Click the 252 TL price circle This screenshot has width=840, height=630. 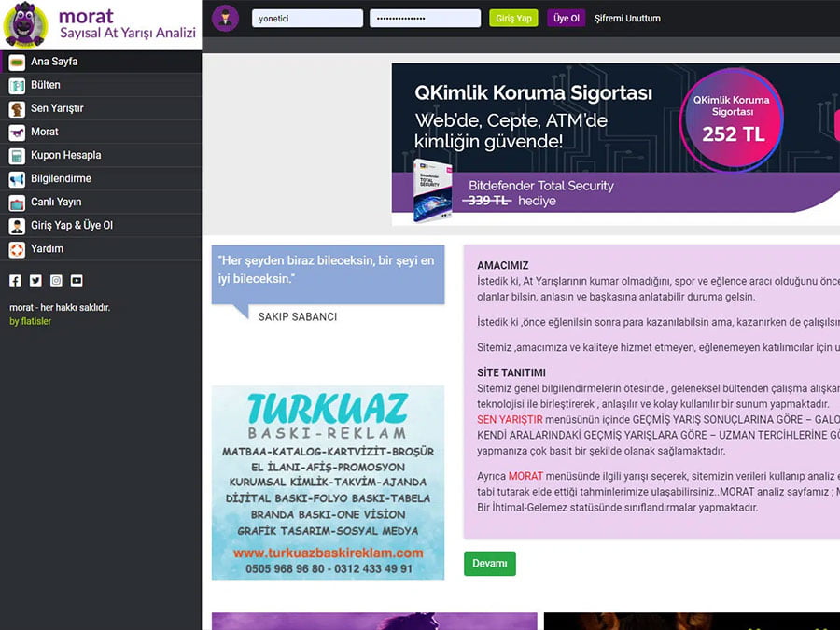pyautogui.click(x=731, y=120)
